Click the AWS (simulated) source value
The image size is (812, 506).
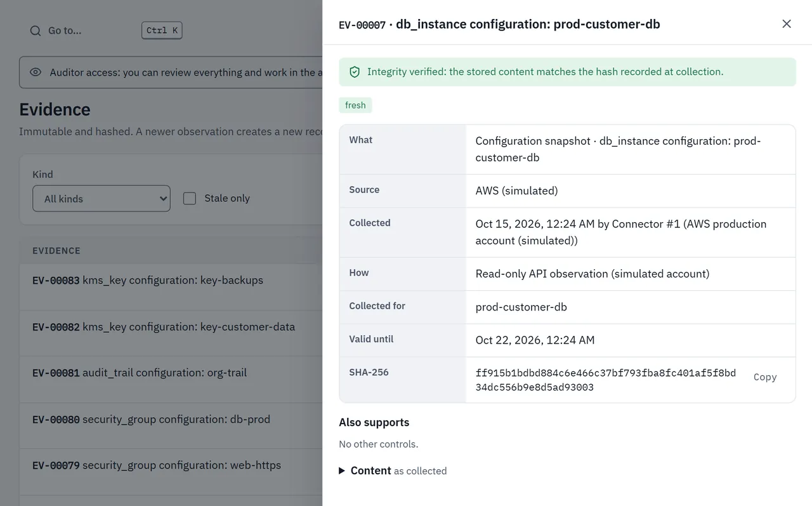click(516, 190)
